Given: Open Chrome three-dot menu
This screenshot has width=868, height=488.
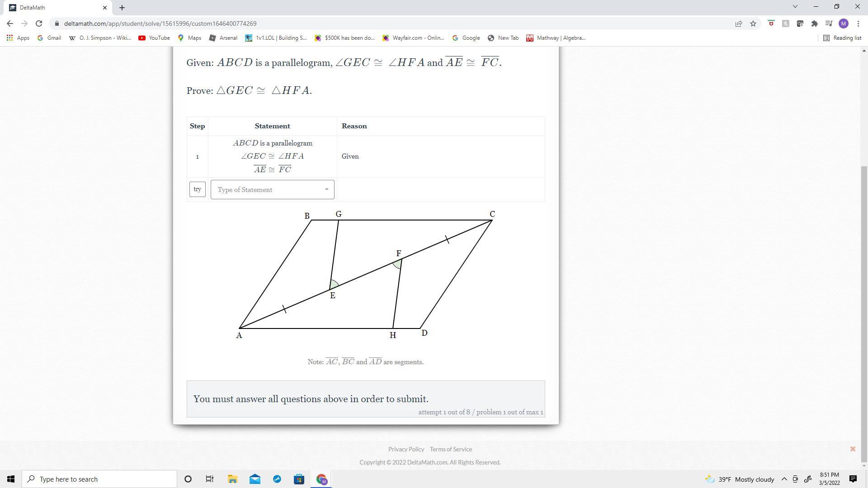Looking at the screenshot, I should [858, 23].
